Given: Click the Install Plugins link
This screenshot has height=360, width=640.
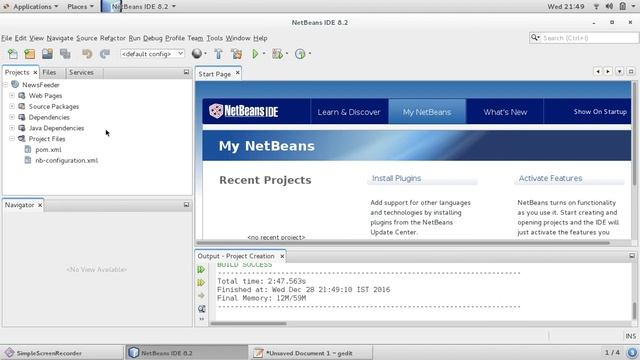Looking at the screenshot, I should (x=396, y=178).
